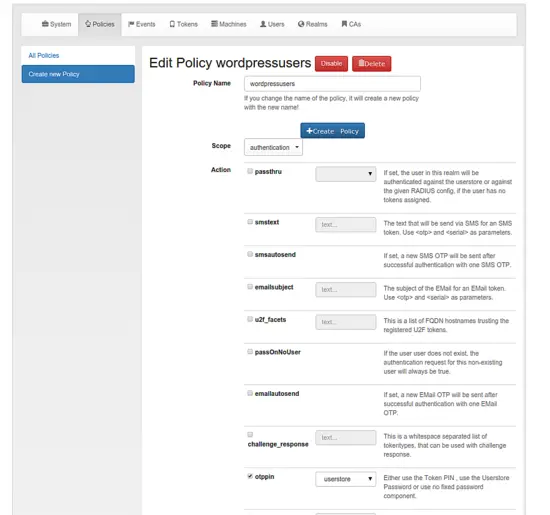
Task: Click the Policy Name input field
Action: [332, 84]
